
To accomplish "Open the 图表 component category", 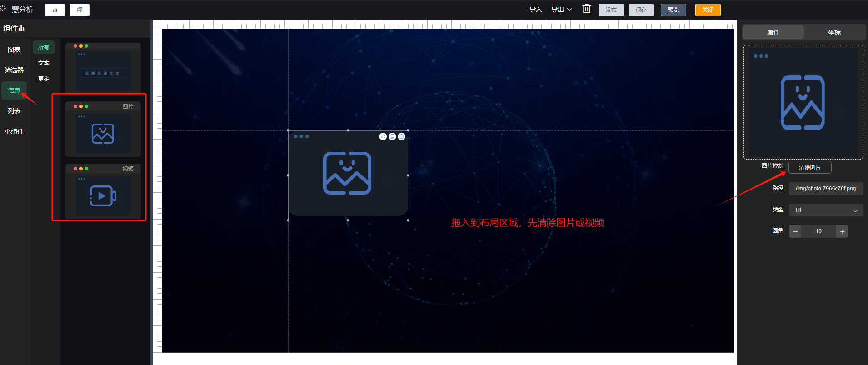I will 14,50.
